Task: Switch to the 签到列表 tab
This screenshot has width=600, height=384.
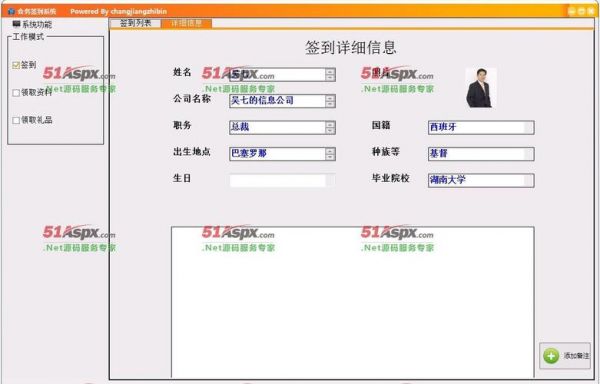Action: click(x=135, y=23)
